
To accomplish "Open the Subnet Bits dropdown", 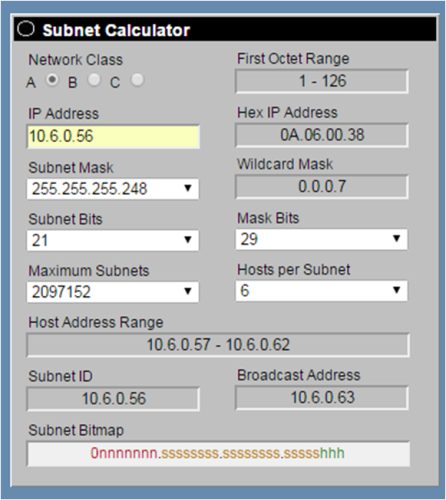I will pos(113,240).
